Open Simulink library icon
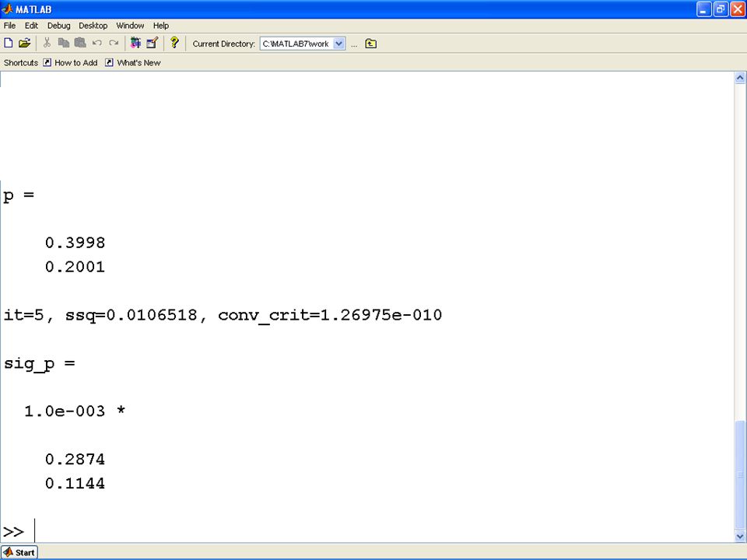The width and height of the screenshot is (747, 560). (135, 44)
